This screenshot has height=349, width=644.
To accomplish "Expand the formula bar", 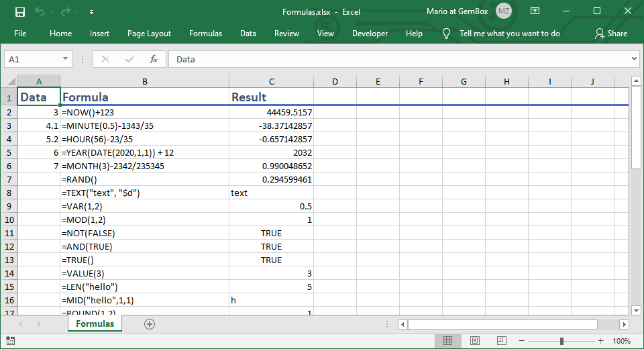I will [635, 59].
